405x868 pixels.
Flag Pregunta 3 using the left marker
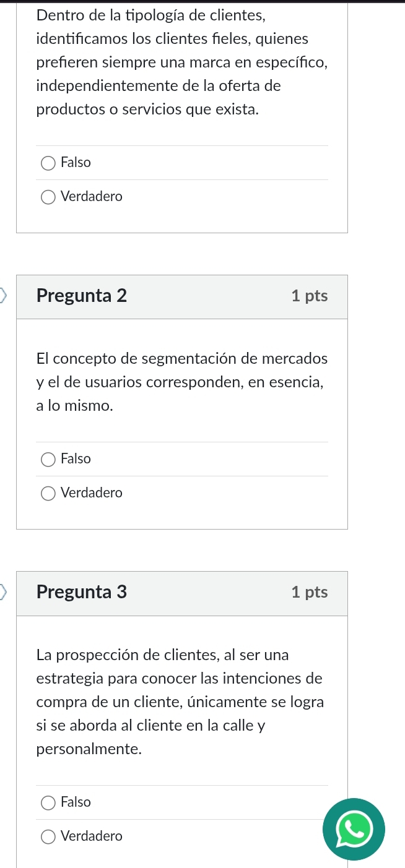[5, 593]
